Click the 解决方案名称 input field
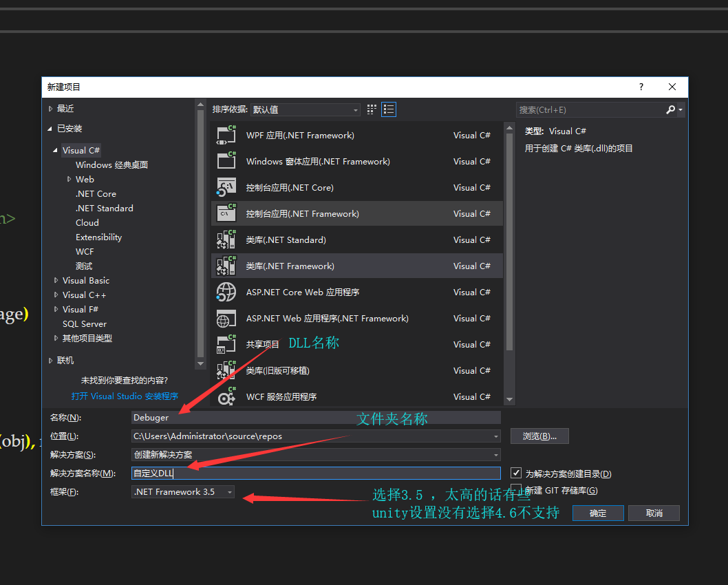 316,473
